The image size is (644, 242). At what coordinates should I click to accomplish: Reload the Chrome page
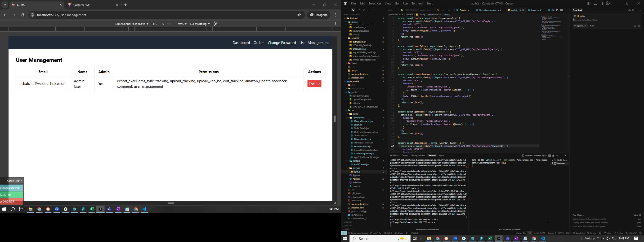pyautogui.click(x=22, y=15)
